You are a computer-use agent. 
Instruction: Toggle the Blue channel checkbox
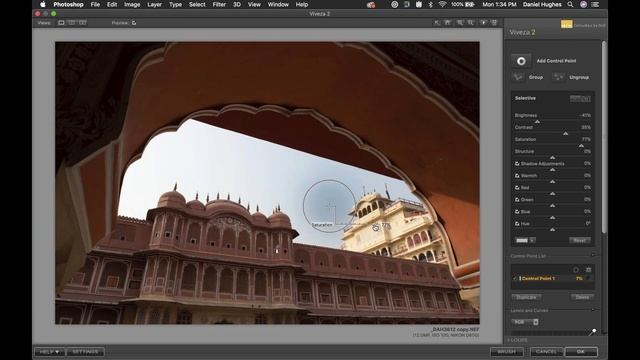pyautogui.click(x=517, y=212)
